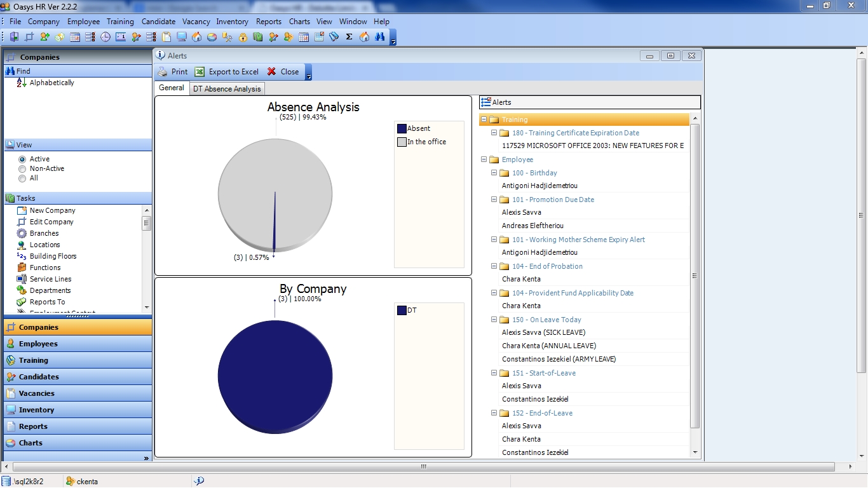
Task: Open the Reports menu
Action: [x=269, y=21]
